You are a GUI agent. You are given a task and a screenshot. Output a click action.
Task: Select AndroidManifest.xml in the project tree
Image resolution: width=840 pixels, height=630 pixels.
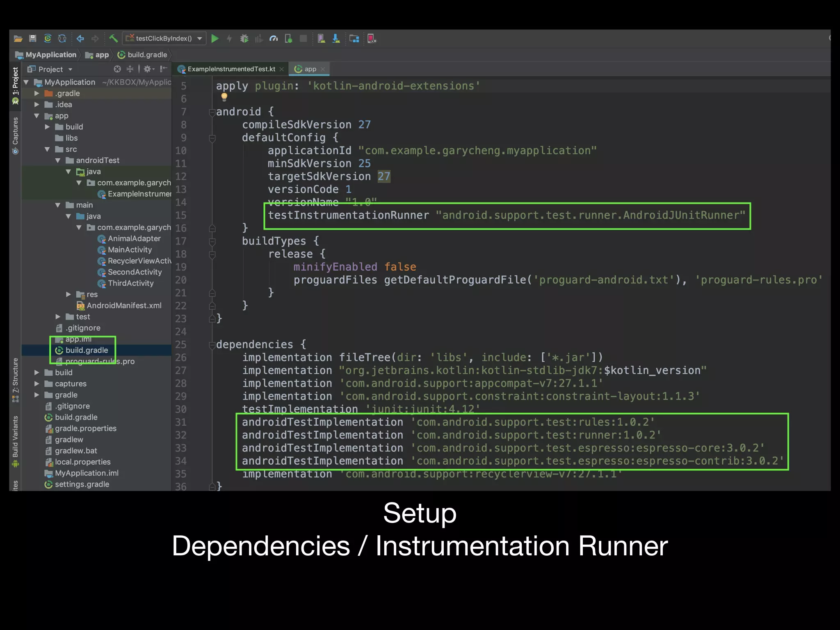coord(119,306)
